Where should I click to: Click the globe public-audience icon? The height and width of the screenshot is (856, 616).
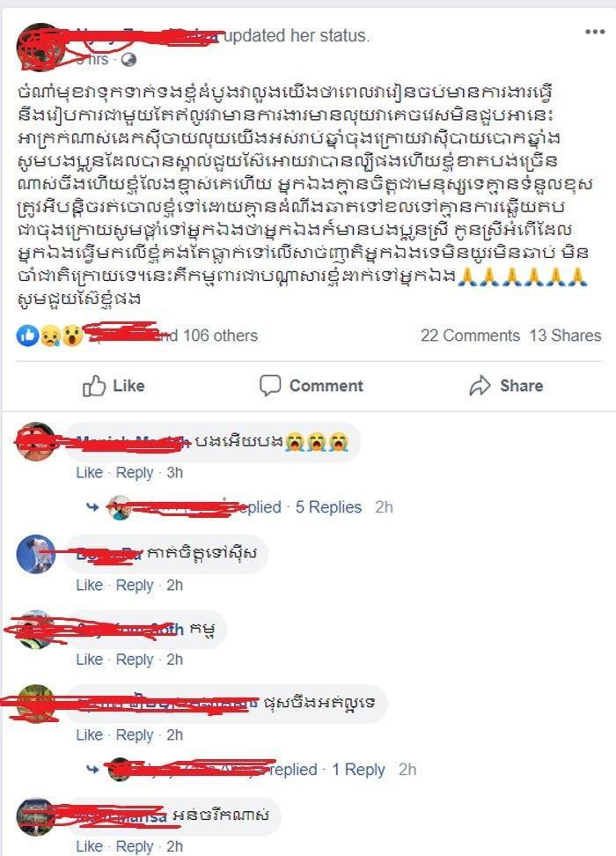(x=128, y=60)
